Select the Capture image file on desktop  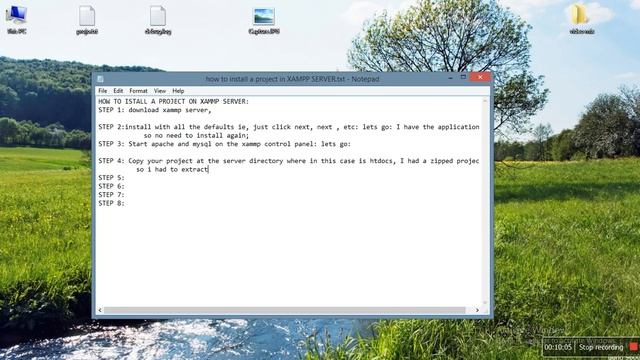point(264,20)
